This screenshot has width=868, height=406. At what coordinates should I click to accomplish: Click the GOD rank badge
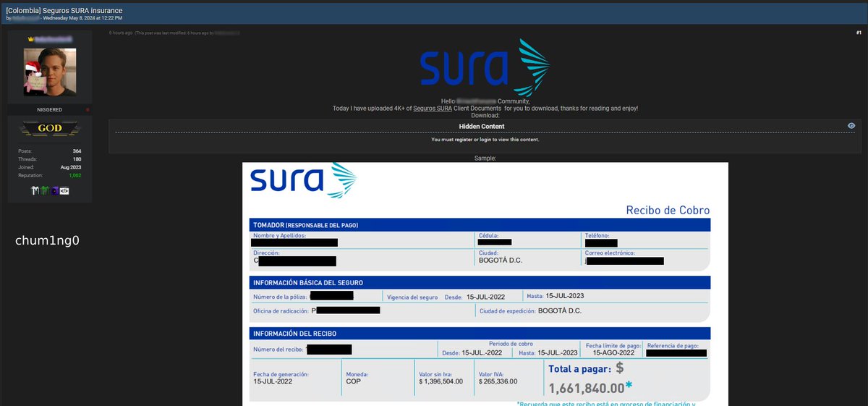[x=50, y=129]
